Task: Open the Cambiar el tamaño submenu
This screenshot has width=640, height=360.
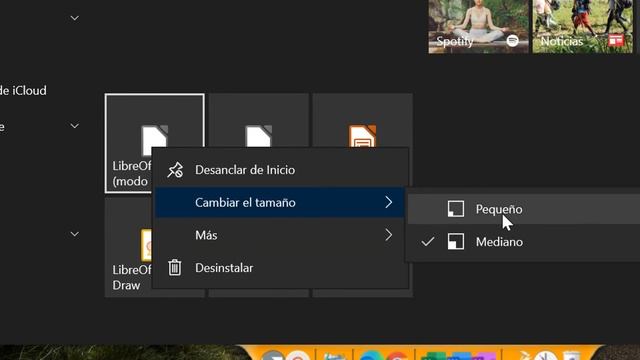Action: [x=280, y=202]
